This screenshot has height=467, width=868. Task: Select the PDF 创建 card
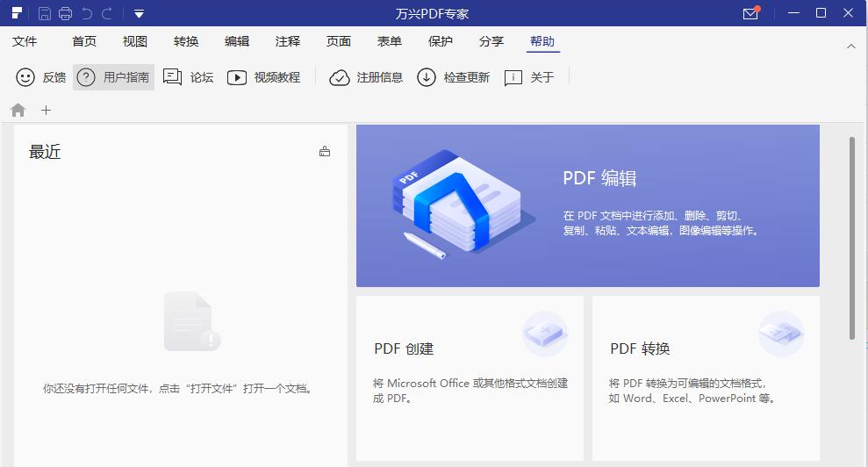pos(470,377)
